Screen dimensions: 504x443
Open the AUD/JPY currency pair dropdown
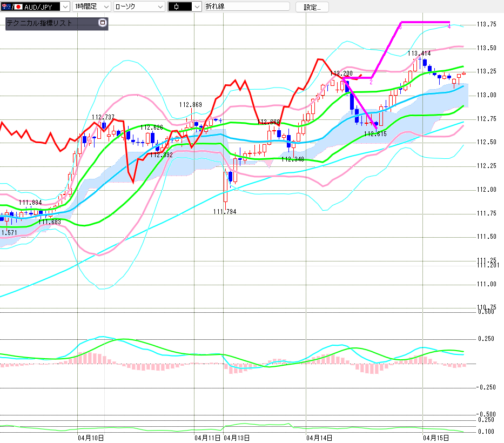65,7
